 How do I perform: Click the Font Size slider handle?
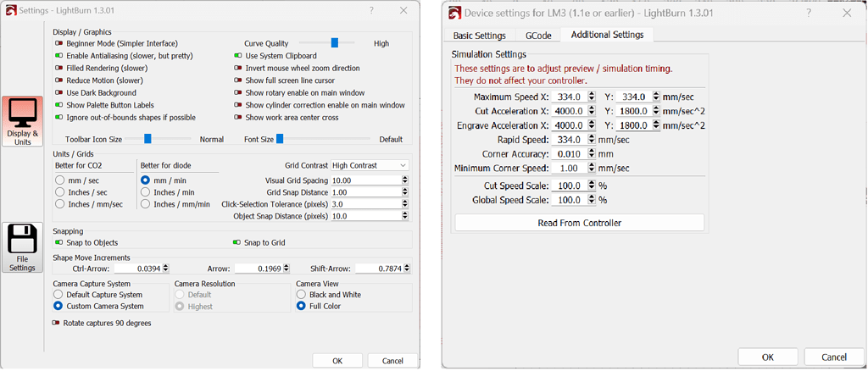[x=280, y=139]
